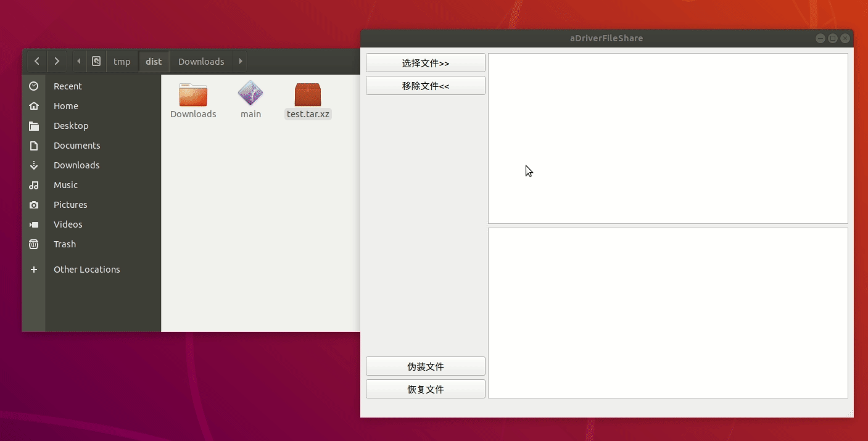Open Pictures in the sidebar
The width and height of the screenshot is (868, 441).
[x=91, y=205]
